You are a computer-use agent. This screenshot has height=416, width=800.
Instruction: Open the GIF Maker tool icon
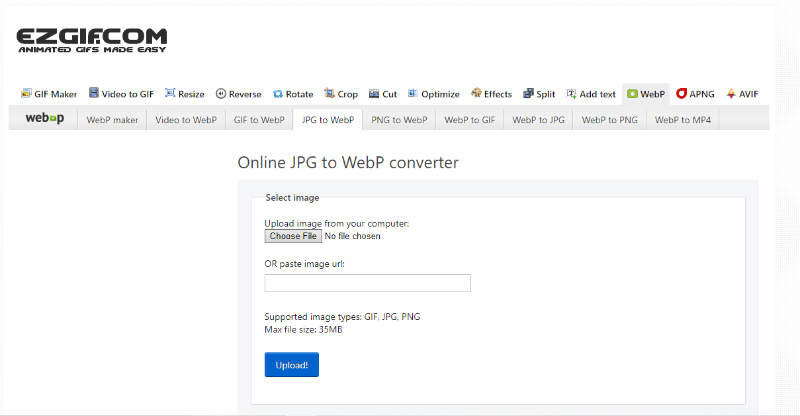(26, 93)
